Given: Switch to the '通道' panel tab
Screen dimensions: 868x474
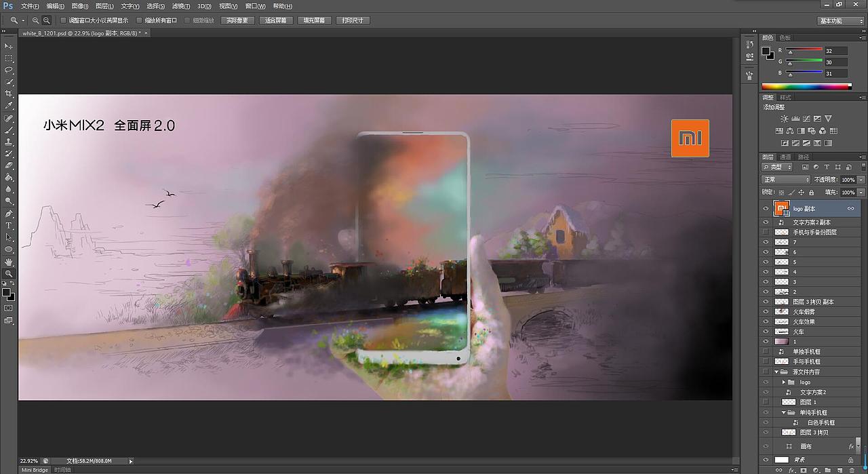Looking at the screenshot, I should pyautogui.click(x=785, y=157).
